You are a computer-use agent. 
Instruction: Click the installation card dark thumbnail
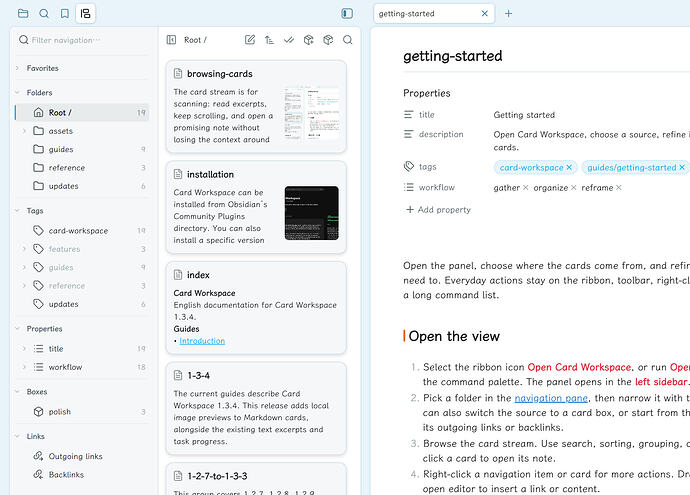click(x=312, y=213)
